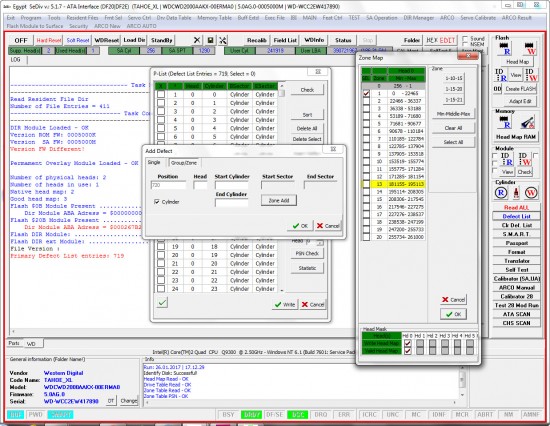Image resolution: width=550 pixels, height=426 pixels.
Task: Click Select All in Zone Map
Action: click(453, 142)
